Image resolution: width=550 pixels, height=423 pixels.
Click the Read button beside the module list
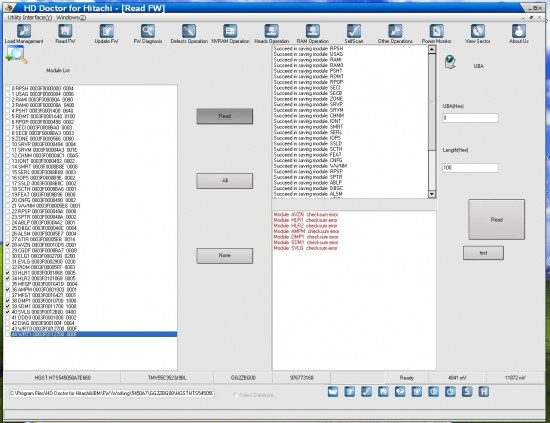(x=224, y=116)
